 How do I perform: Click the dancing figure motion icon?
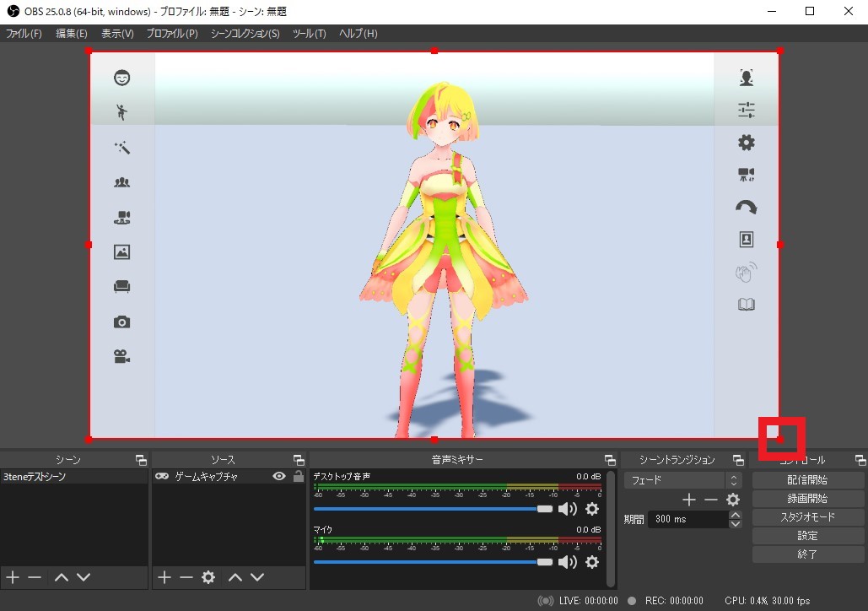click(x=121, y=112)
